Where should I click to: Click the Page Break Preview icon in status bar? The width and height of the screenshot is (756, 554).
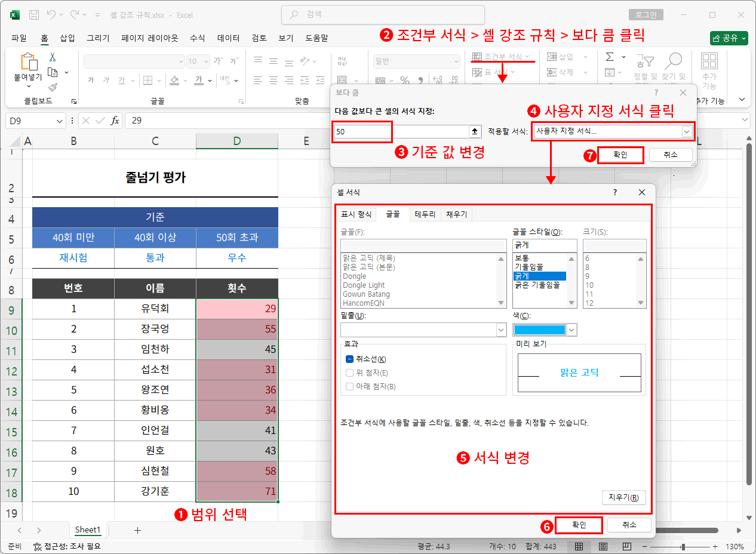[x=626, y=546]
